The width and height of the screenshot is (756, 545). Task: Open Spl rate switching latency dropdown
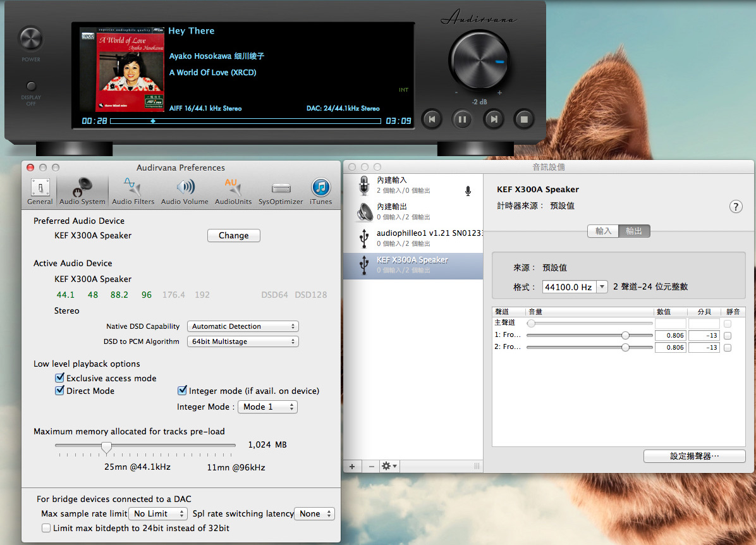[x=314, y=514]
